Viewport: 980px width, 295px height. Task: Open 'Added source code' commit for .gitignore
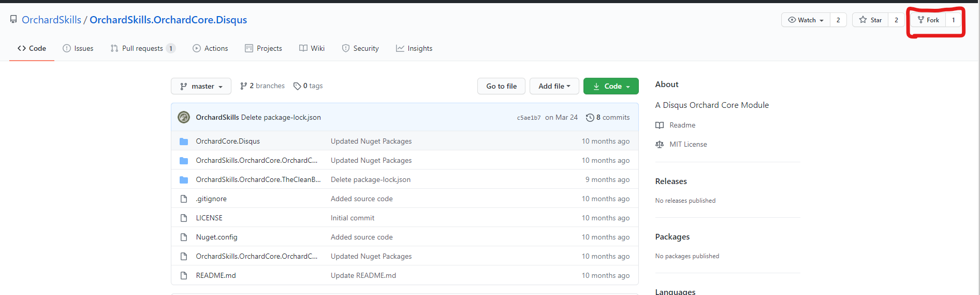[x=362, y=199]
